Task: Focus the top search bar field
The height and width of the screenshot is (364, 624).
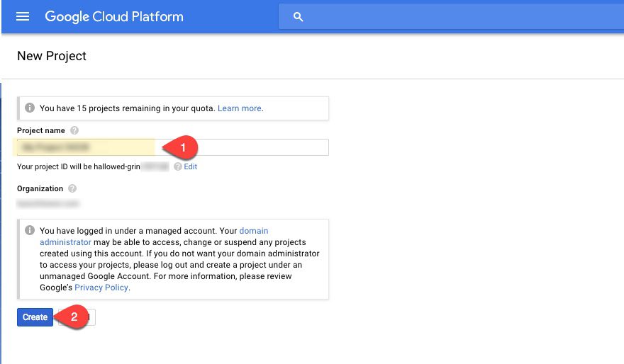Action: tap(454, 17)
